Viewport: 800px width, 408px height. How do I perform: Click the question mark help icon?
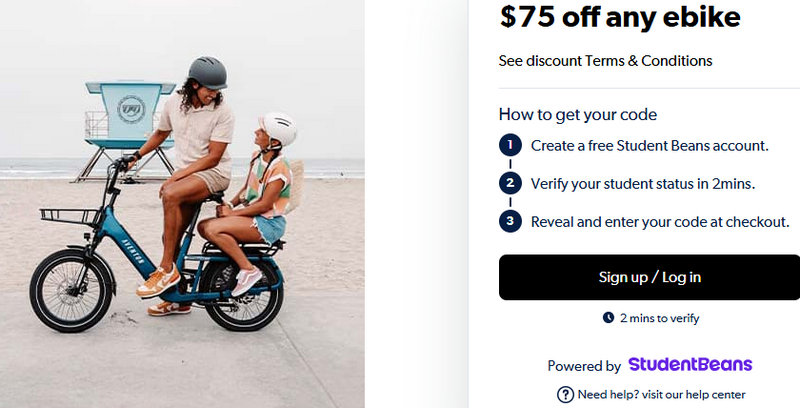pyautogui.click(x=565, y=394)
